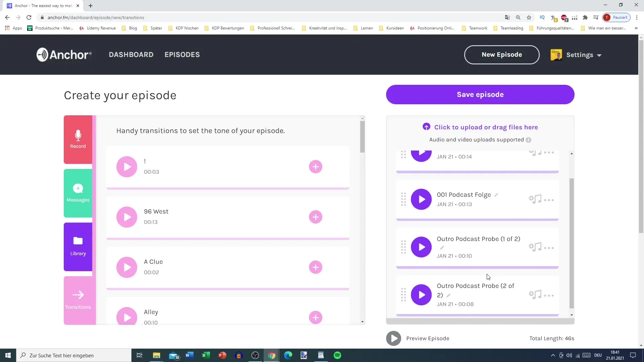Show info about supported uploads

tap(529, 140)
